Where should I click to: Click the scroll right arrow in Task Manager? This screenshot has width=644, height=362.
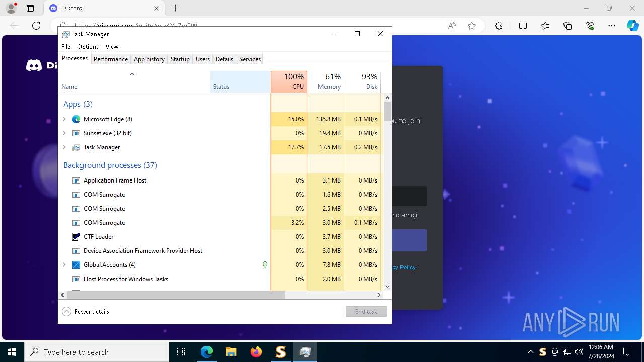coord(379,295)
